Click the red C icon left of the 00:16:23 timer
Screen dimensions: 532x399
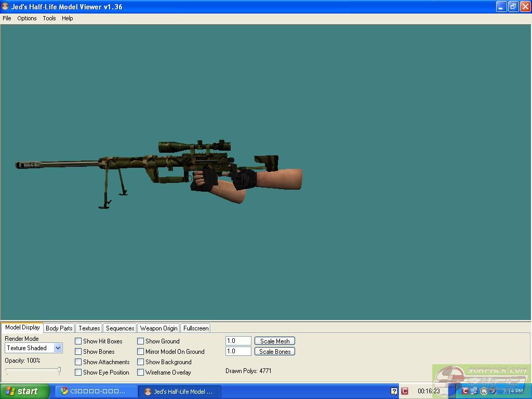click(405, 391)
